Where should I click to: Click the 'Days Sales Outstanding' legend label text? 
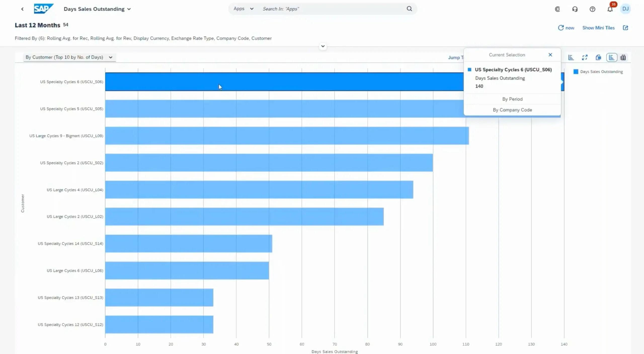[x=601, y=72]
